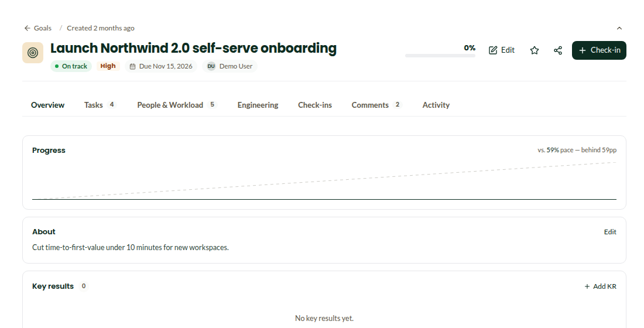Click the back arrow beside Goals

(27, 28)
